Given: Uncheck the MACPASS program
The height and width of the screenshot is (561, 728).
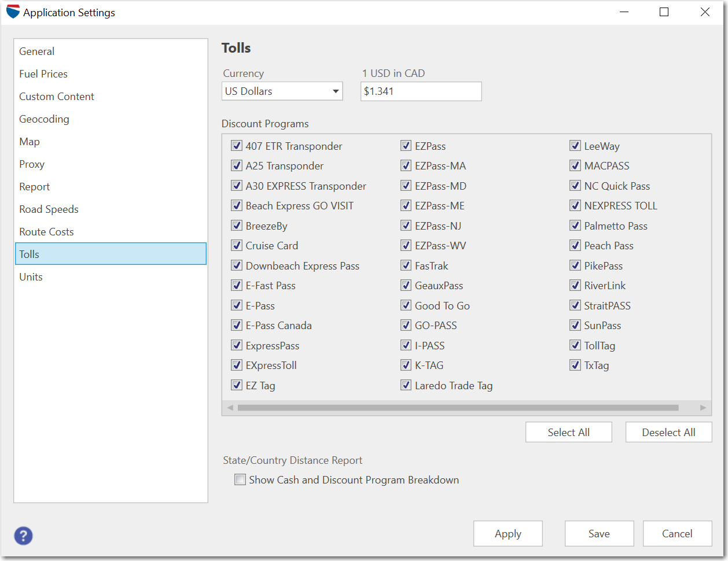Looking at the screenshot, I should tap(575, 166).
